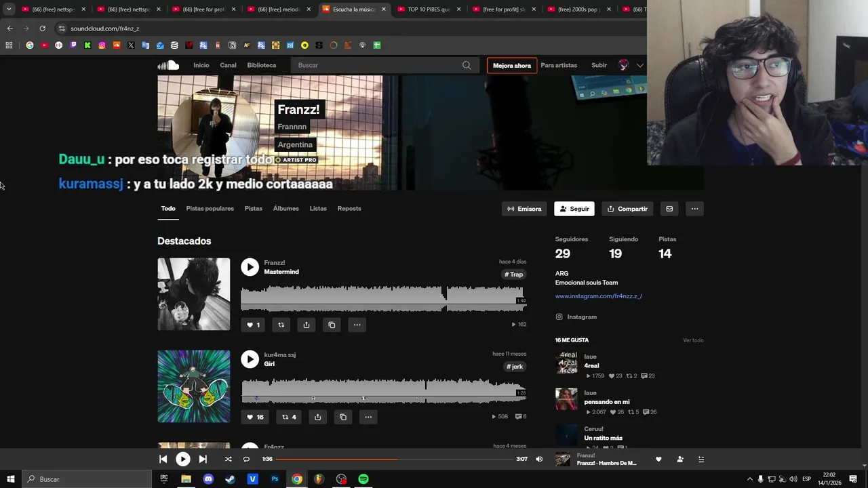Seek within the Mastermind waveform
Image resolution: width=868 pixels, height=488 pixels.
384,299
